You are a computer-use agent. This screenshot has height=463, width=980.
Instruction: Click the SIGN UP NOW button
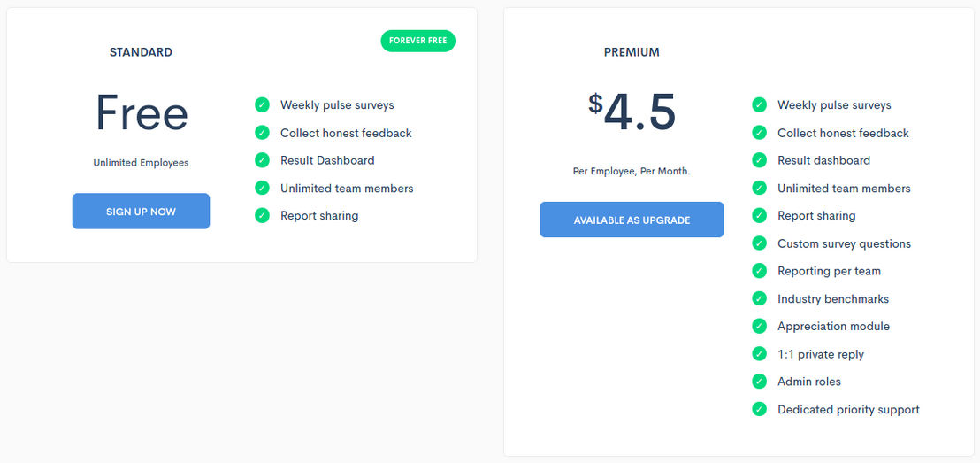coord(141,211)
